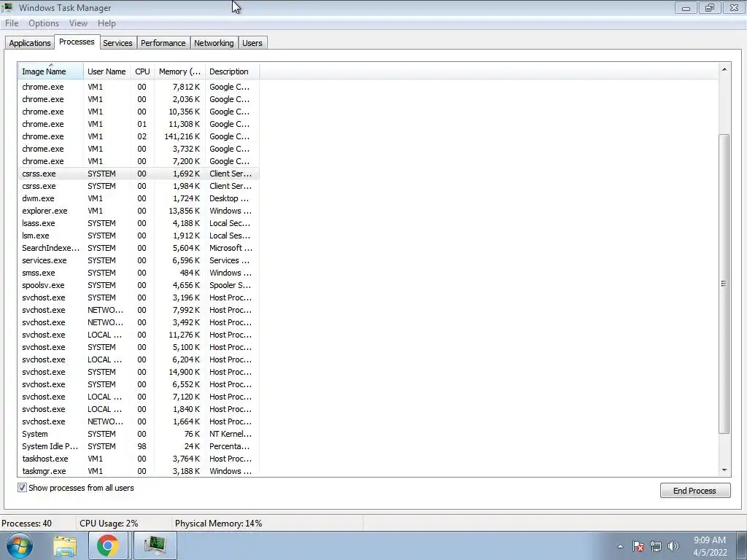Viewport: 747px width, 560px height.
Task: Select the lsm.exe process row
Action: click(139, 236)
